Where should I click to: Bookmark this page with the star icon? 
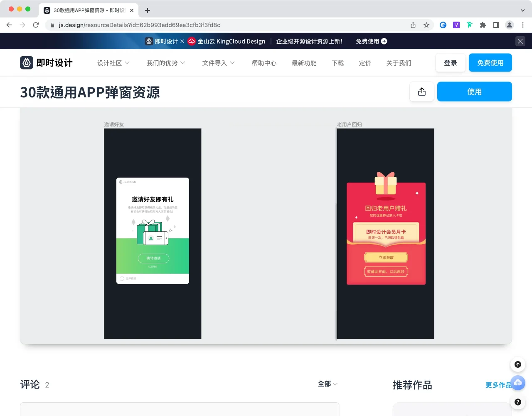point(426,25)
